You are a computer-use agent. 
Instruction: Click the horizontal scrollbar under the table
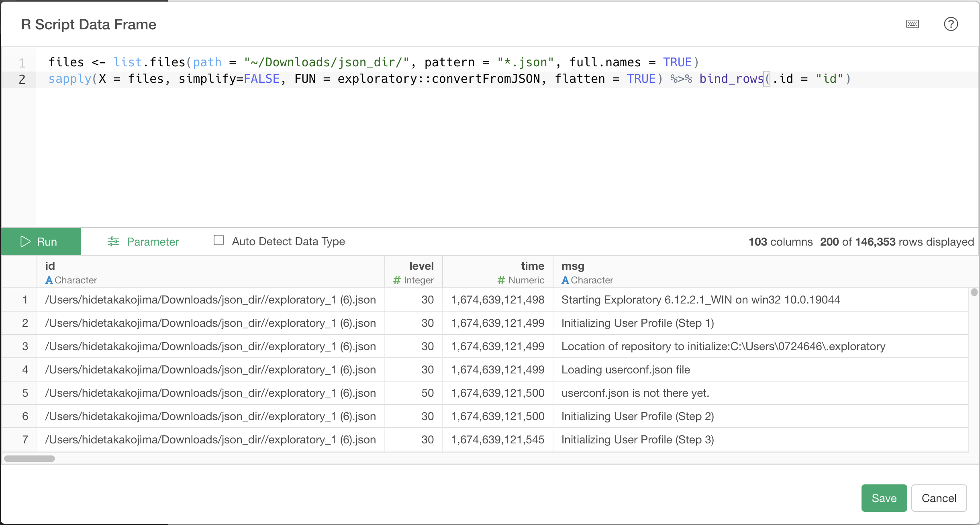click(29, 459)
